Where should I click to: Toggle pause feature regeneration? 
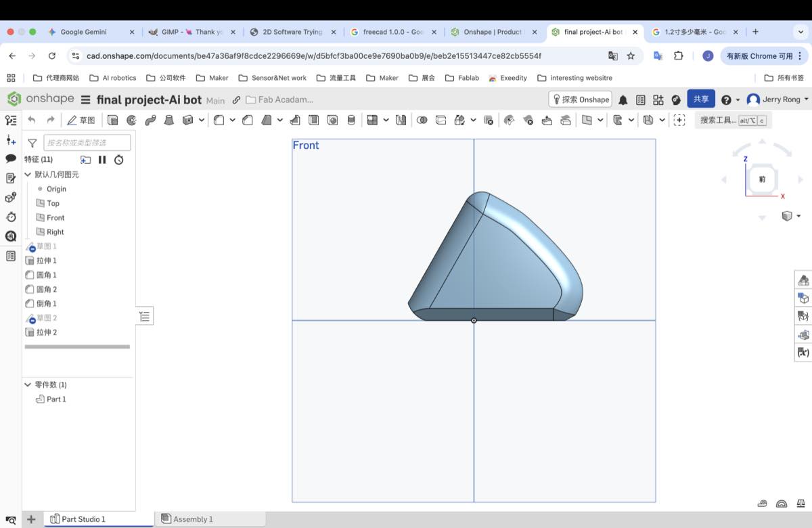pyautogui.click(x=102, y=160)
